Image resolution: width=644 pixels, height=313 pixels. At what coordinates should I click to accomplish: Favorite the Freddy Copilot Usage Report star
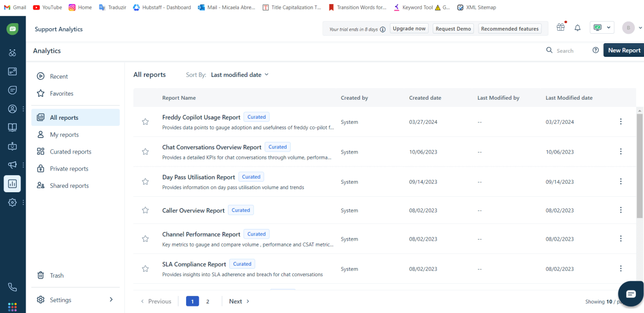[x=145, y=121]
